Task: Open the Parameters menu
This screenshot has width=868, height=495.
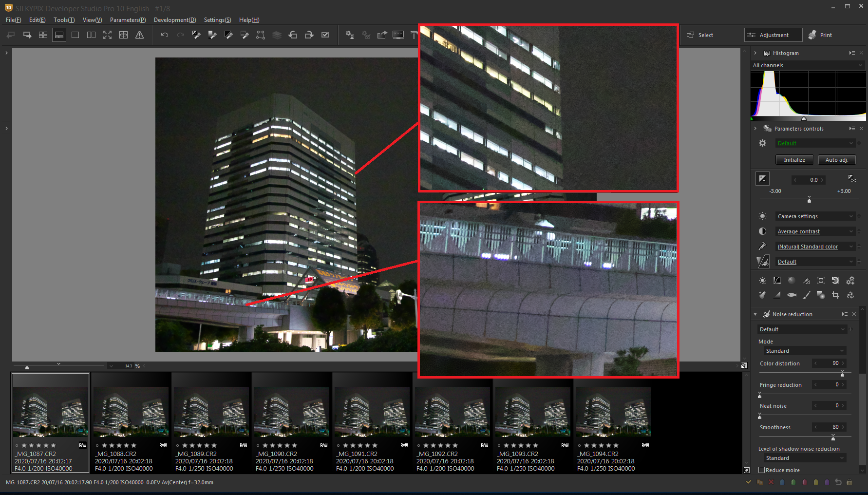Action: [128, 20]
